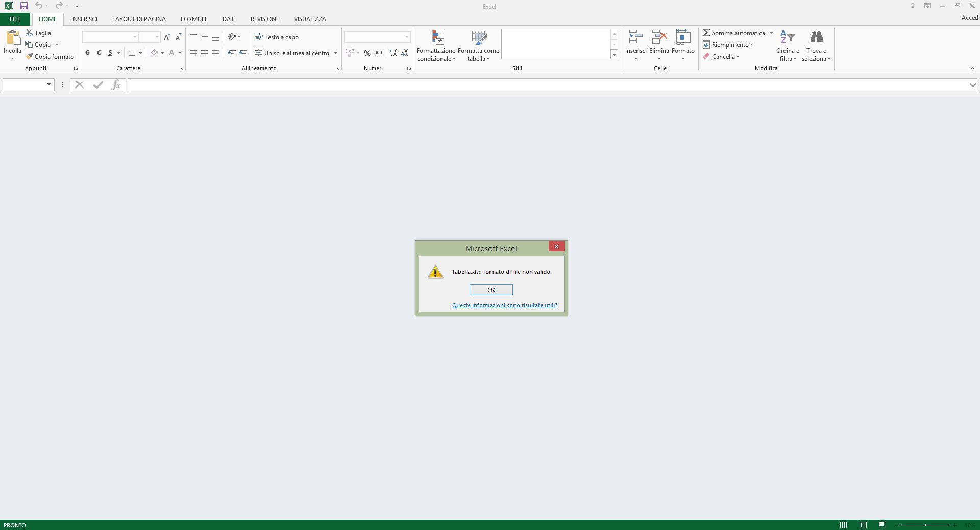Open the number format combo box

point(377,37)
